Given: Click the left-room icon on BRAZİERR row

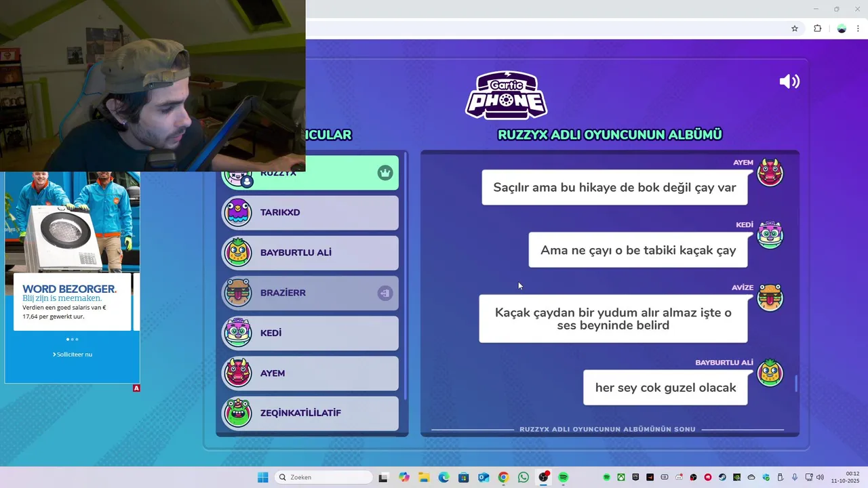Looking at the screenshot, I should 384,293.
